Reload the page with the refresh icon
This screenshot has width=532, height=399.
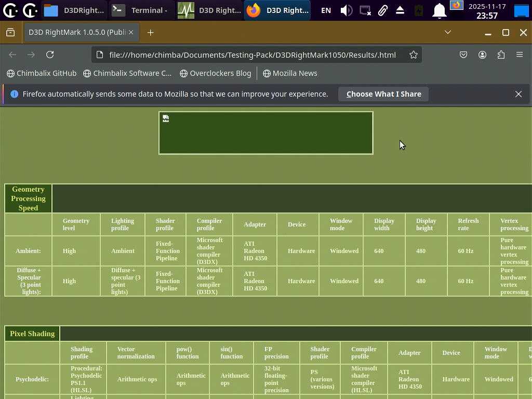coord(50,55)
